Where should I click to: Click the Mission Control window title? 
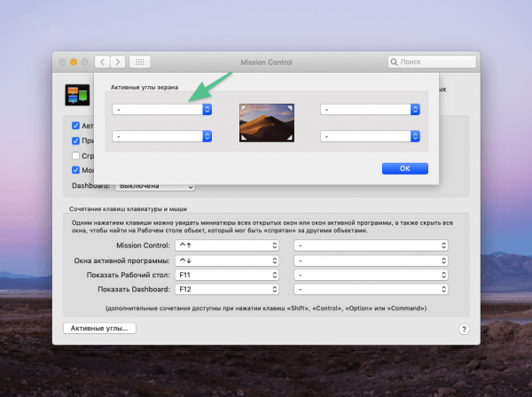coord(266,62)
